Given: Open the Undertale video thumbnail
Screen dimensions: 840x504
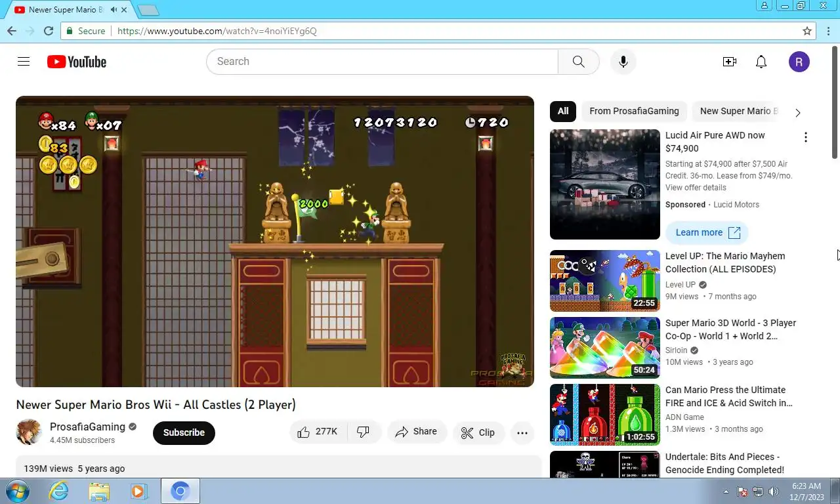Looking at the screenshot, I should [605, 464].
